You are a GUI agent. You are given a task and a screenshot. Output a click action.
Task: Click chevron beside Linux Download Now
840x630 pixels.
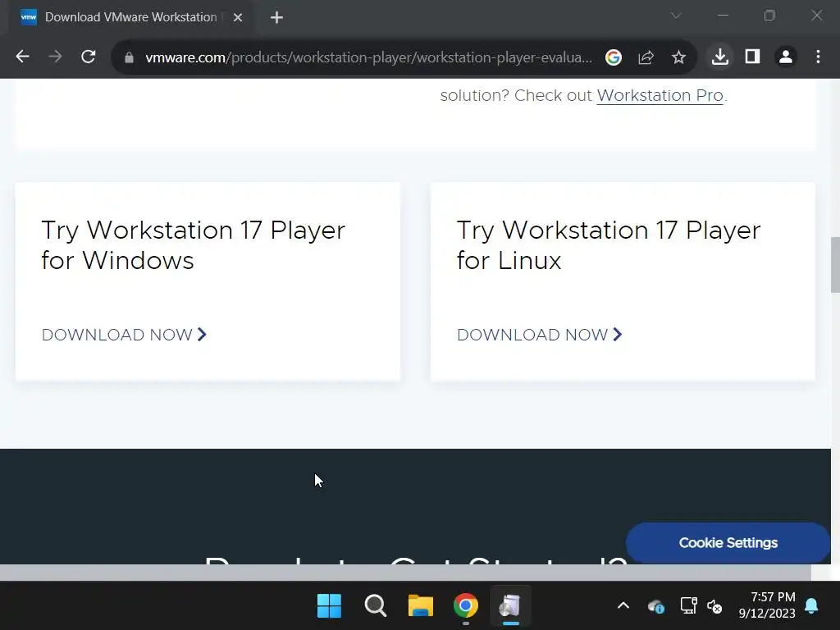(x=618, y=335)
